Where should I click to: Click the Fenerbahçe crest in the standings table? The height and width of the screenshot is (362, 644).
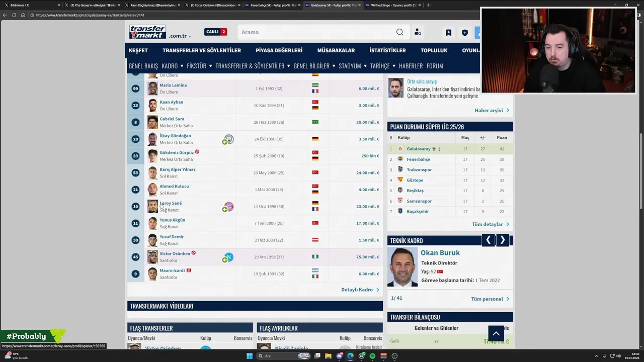(x=400, y=159)
